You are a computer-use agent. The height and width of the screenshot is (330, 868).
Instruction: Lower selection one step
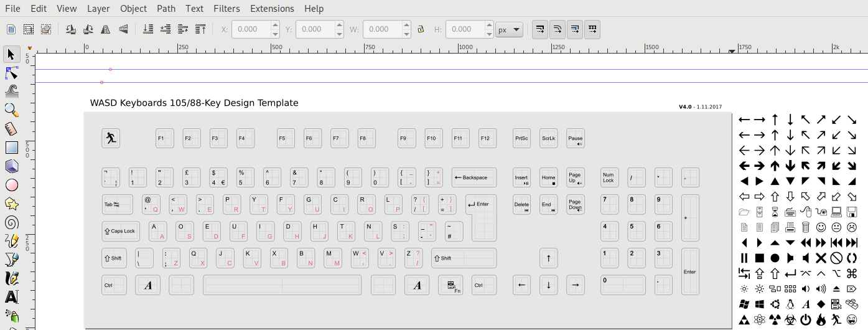[x=166, y=29]
